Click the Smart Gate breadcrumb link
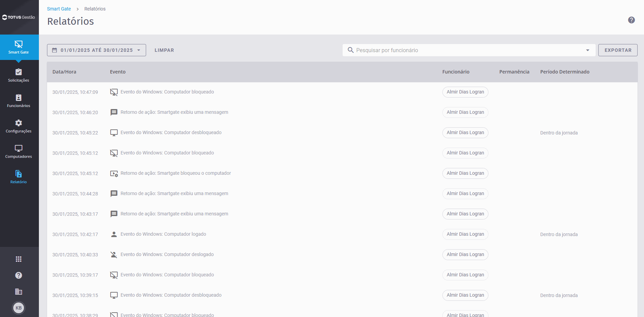644x317 pixels. 59,9
